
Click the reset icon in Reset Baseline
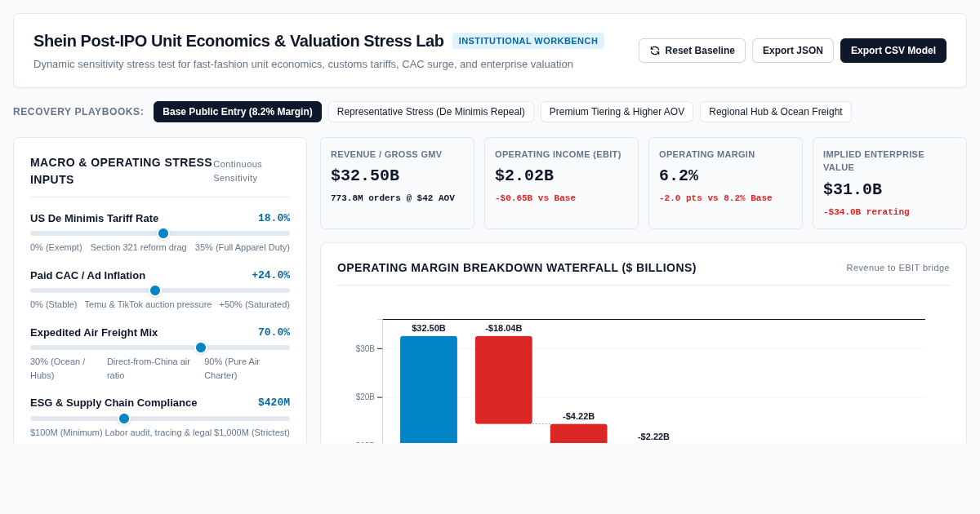[655, 51]
